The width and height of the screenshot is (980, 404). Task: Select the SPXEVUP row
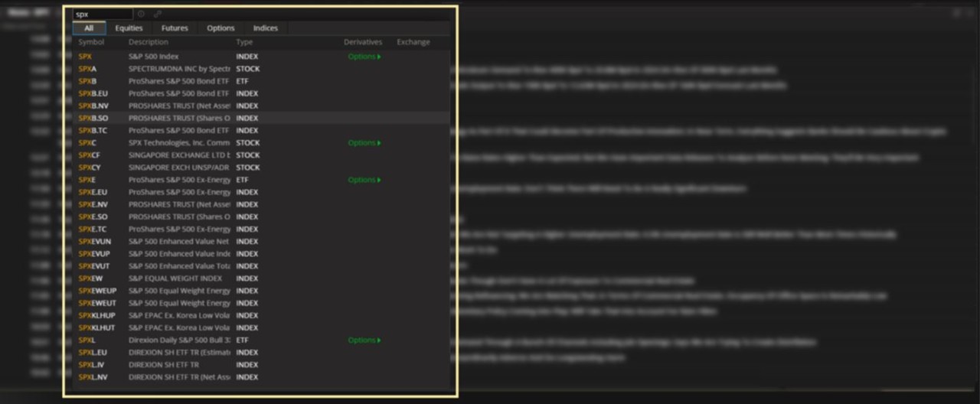coord(261,254)
